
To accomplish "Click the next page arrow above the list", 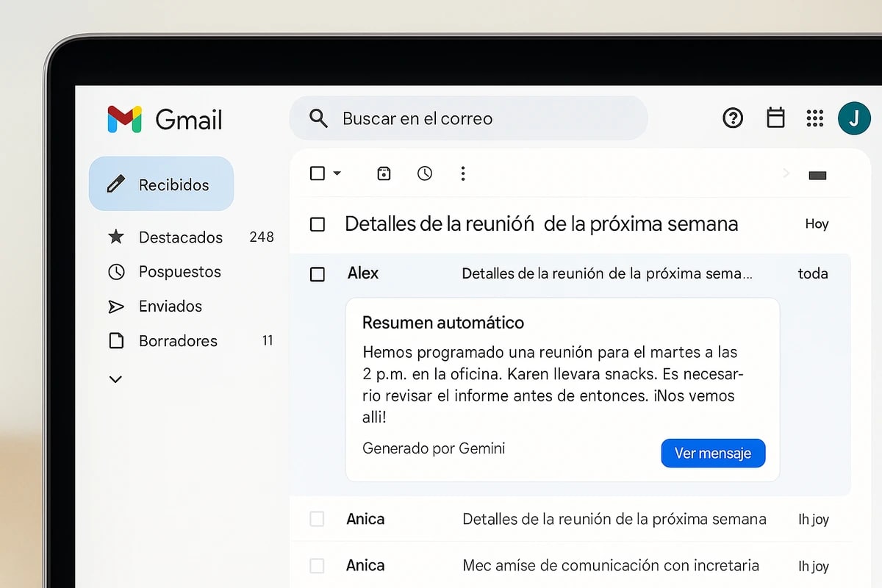I will point(786,173).
